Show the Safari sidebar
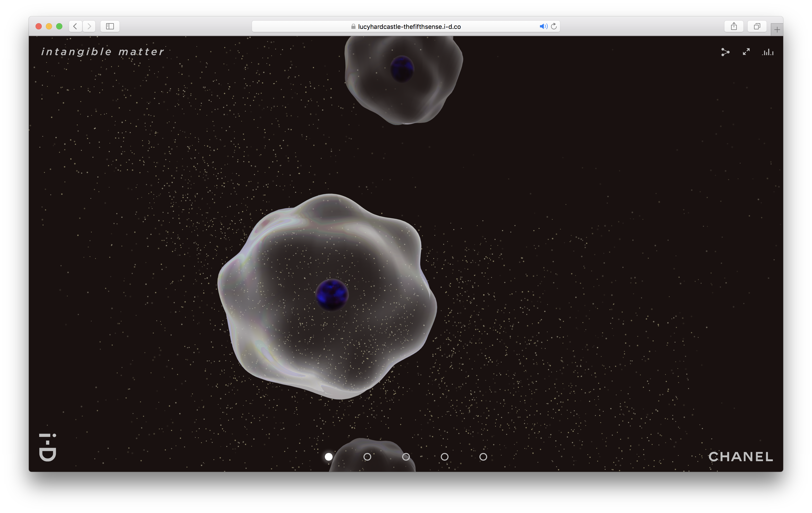The height and width of the screenshot is (513, 812). click(x=110, y=26)
